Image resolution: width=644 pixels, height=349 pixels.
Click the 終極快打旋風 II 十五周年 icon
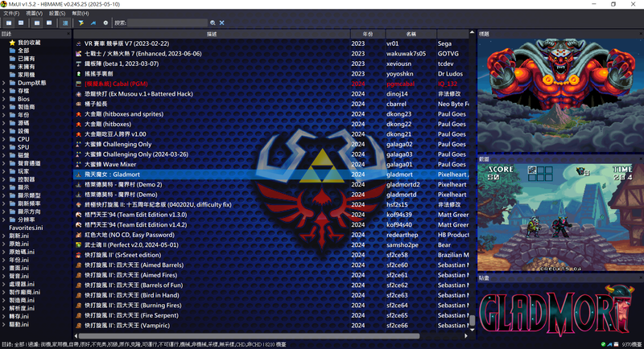click(78, 204)
